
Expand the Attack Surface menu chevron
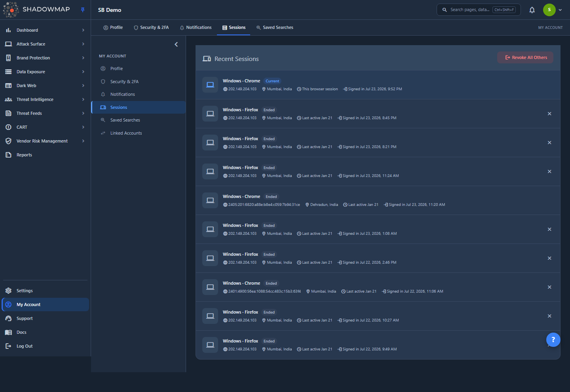83,44
